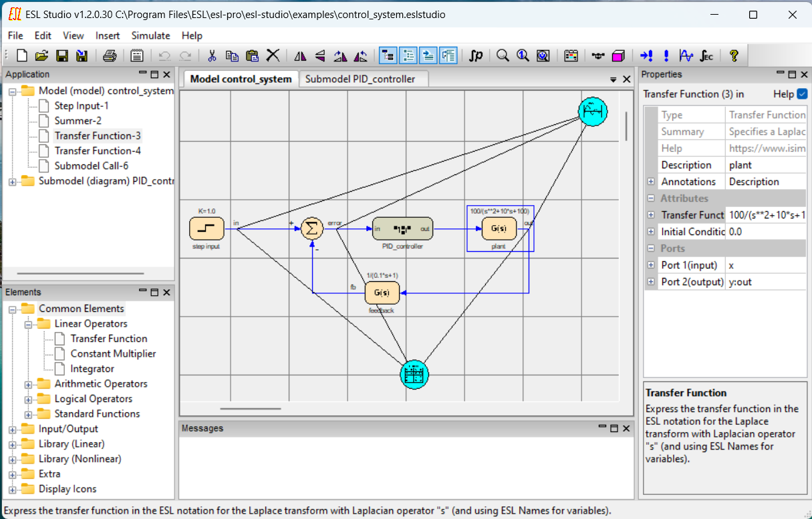Click the flip horizontal mirror icon
This screenshot has height=519, width=812.
(x=300, y=56)
